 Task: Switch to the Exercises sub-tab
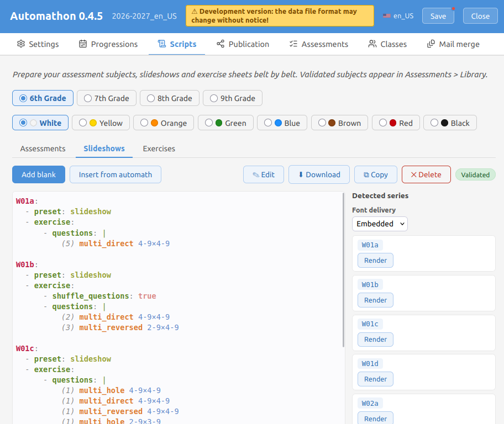point(159,149)
